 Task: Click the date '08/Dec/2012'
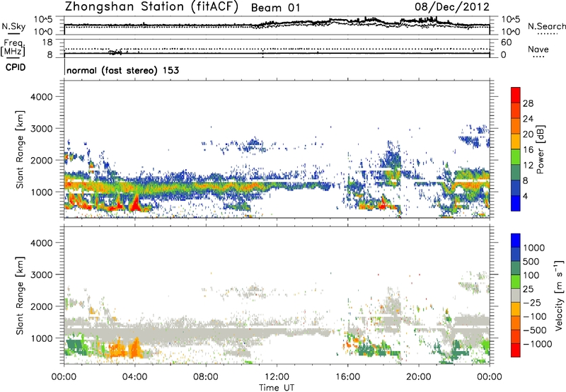[452, 7]
